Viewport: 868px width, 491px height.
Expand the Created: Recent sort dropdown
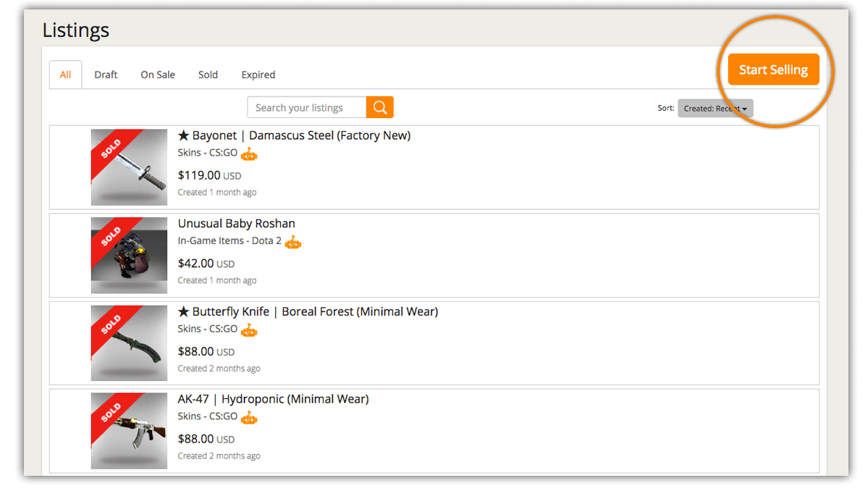click(715, 109)
